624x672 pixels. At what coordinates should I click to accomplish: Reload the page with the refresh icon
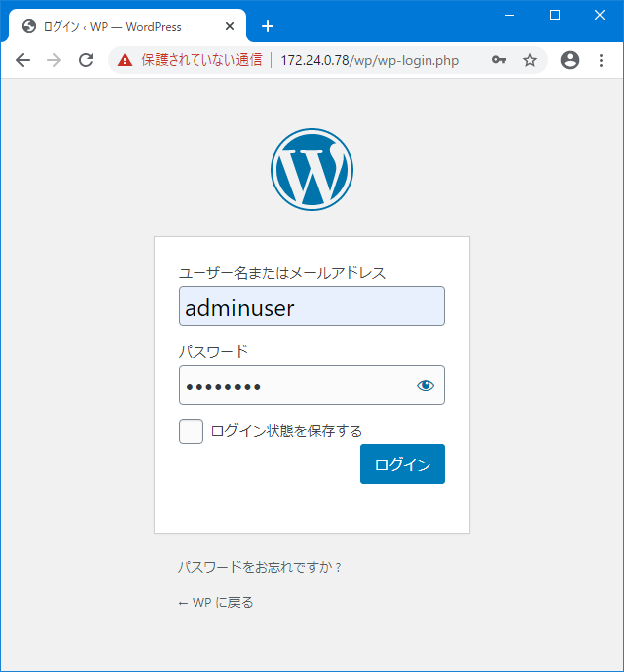coord(86,60)
